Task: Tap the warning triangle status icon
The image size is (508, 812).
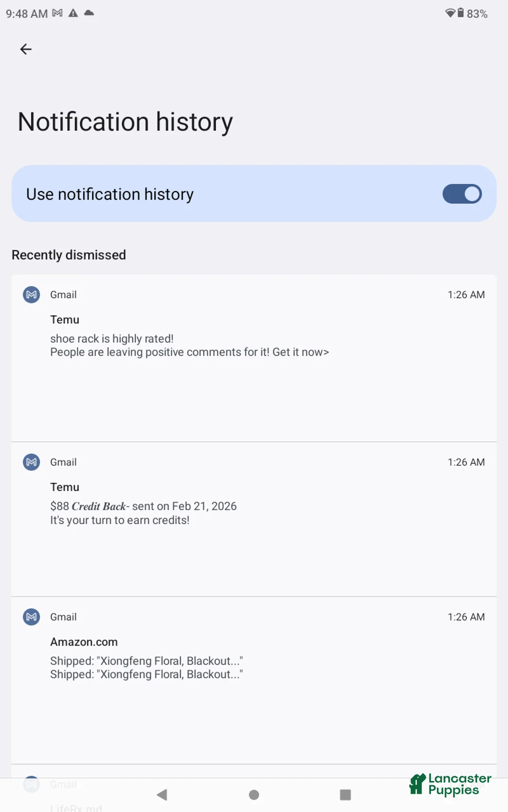Action: tap(73, 13)
